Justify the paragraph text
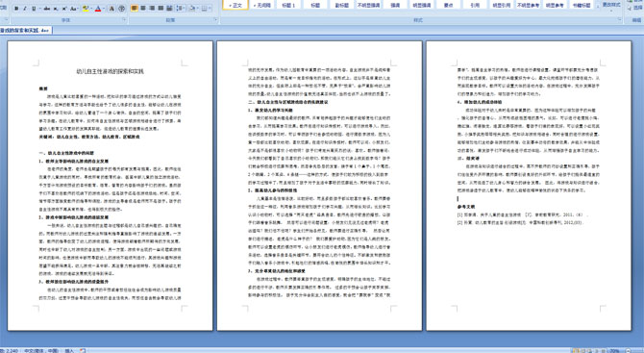This screenshot has height=353, width=644. click(x=161, y=9)
